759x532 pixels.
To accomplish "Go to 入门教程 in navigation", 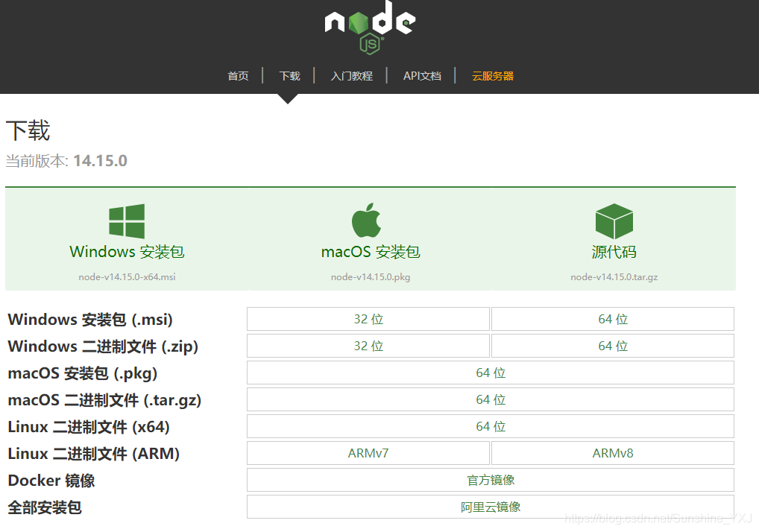I will (351, 76).
